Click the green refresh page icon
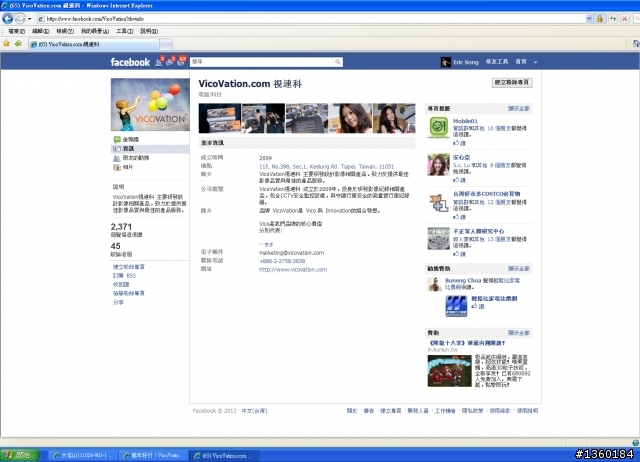The image size is (640, 462). [x=613, y=19]
